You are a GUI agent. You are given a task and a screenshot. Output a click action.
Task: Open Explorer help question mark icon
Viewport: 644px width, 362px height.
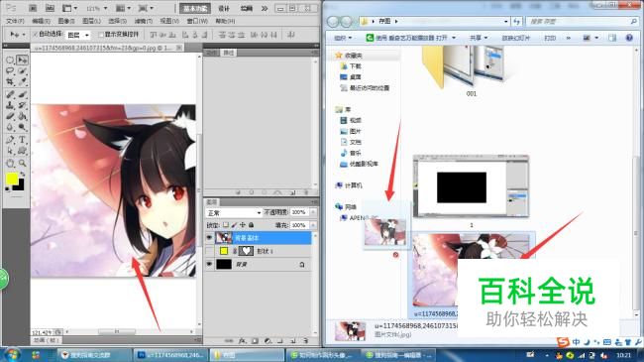click(x=629, y=38)
